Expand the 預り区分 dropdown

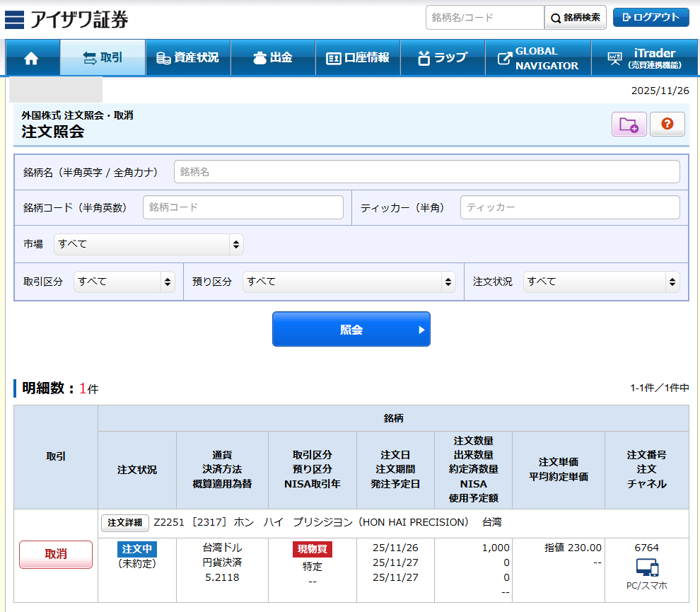349,282
